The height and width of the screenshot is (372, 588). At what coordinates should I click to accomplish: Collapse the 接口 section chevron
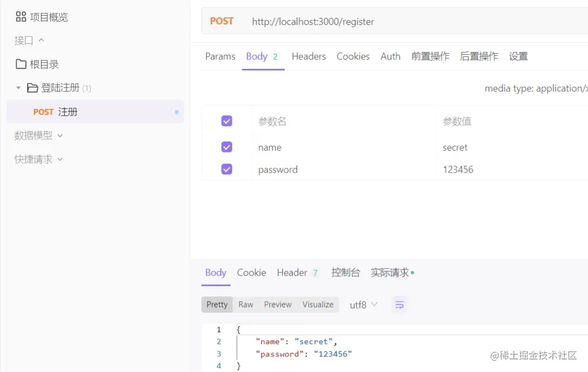click(41, 40)
